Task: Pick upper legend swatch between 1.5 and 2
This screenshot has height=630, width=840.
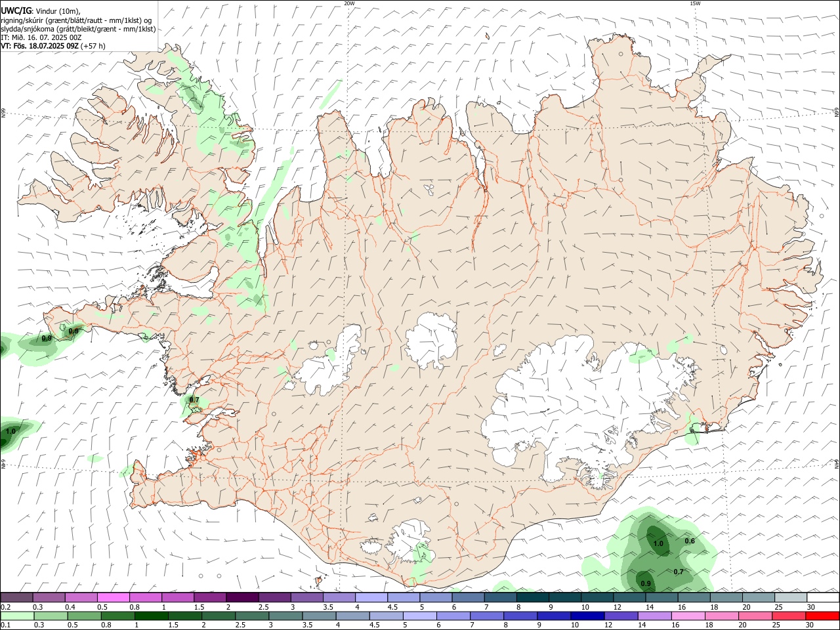Action: point(209,597)
